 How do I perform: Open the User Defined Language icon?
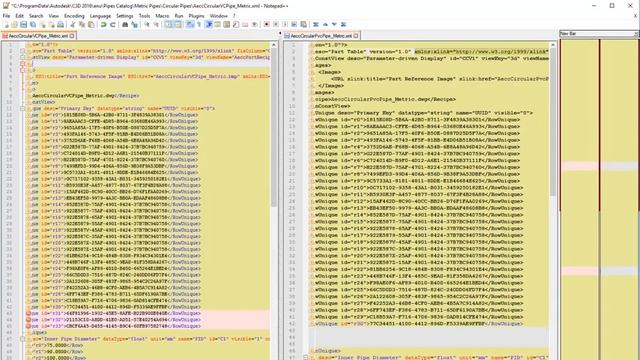pyautogui.click(x=218, y=24)
